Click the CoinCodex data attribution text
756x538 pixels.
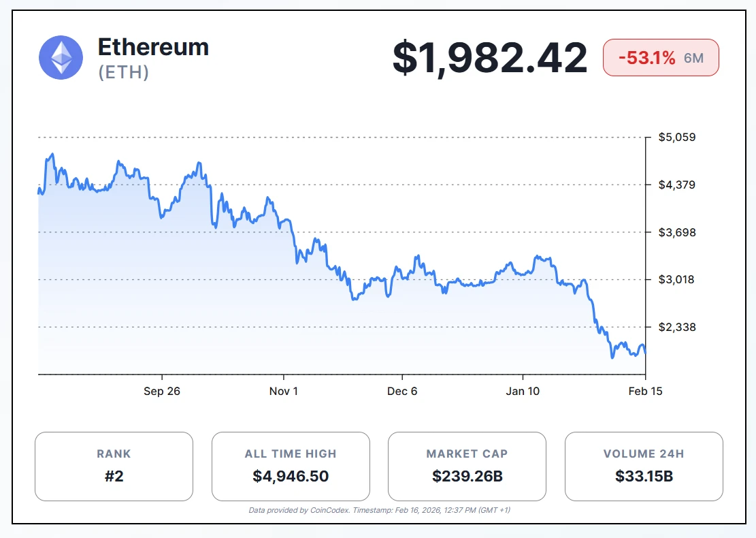point(380,509)
